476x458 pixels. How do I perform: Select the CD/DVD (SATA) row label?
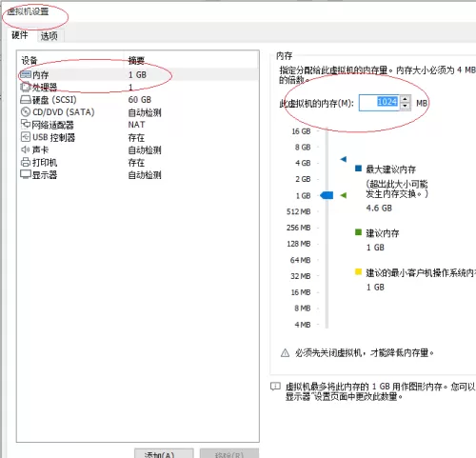pyautogui.click(x=64, y=112)
